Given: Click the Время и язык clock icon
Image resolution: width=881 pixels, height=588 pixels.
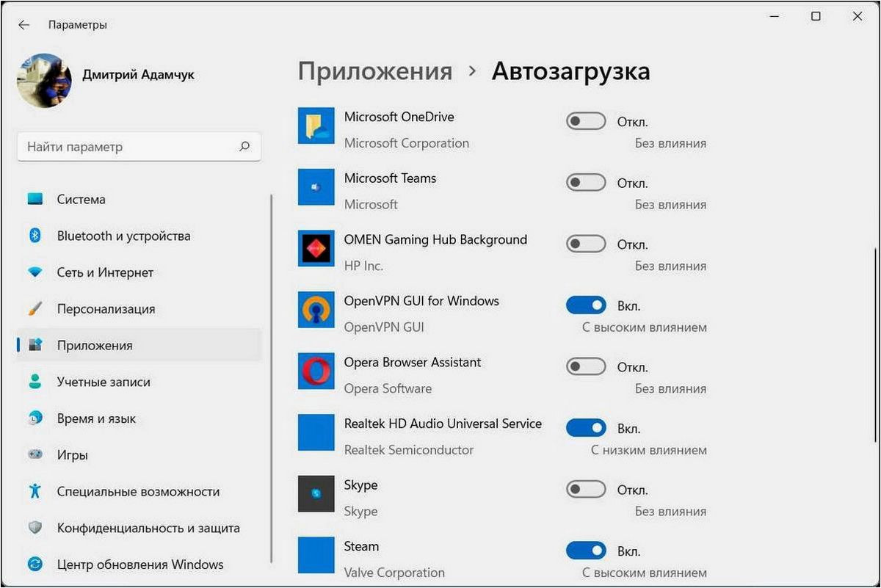Looking at the screenshot, I should [35, 418].
